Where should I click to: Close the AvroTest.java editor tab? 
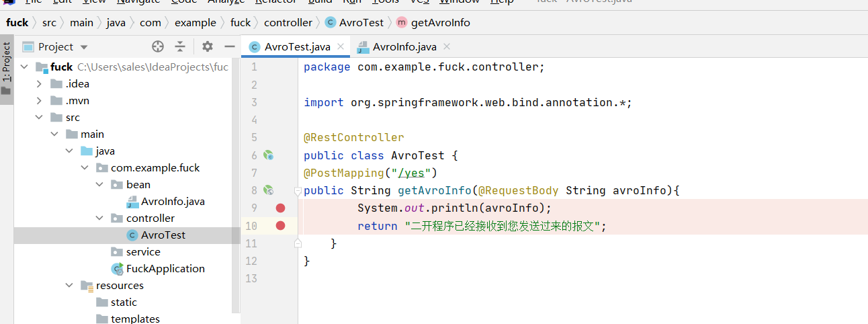[341, 46]
